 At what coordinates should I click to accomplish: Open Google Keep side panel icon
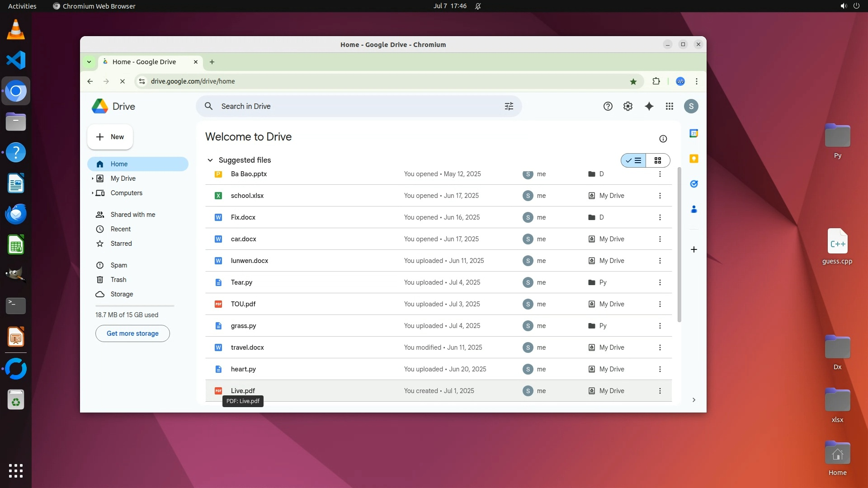693,159
